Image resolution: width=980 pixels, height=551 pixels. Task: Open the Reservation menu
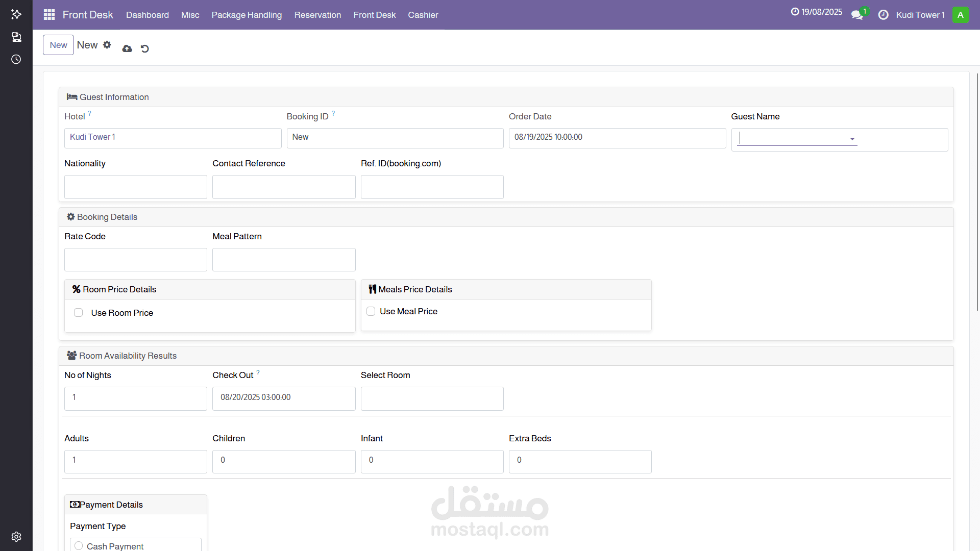(x=317, y=15)
